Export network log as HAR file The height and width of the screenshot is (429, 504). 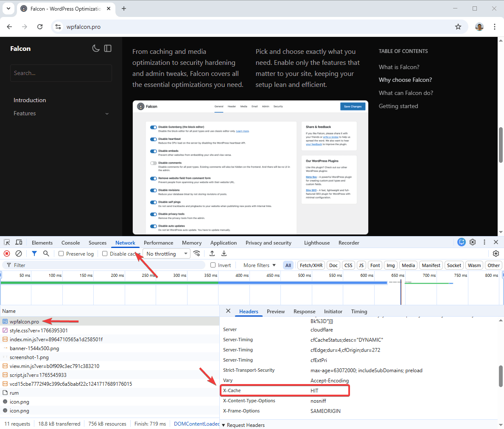224,253
